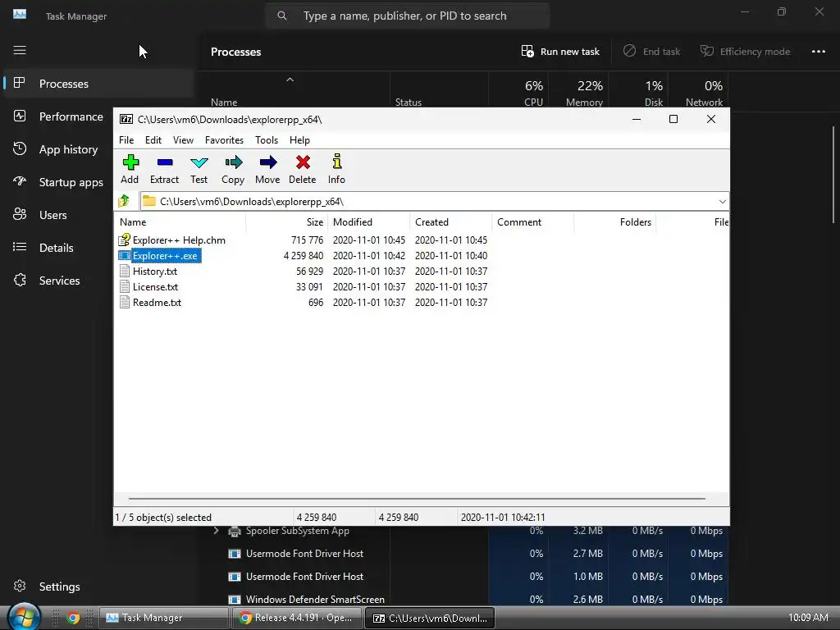Switch to Task Manager taskbar button
This screenshot has width=840, height=630.
click(x=164, y=618)
